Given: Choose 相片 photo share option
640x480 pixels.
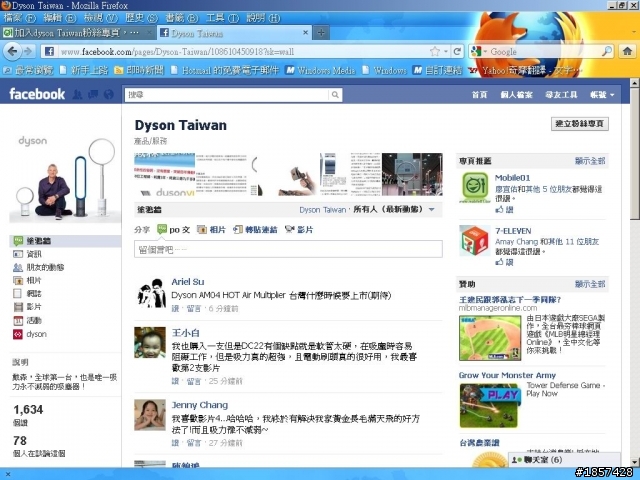Looking at the screenshot, I should (x=211, y=230).
